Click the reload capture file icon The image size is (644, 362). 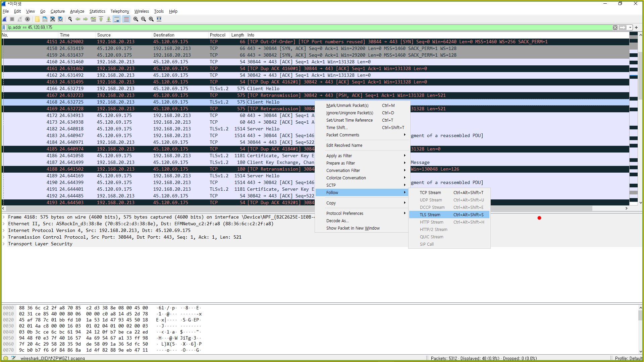tap(60, 19)
